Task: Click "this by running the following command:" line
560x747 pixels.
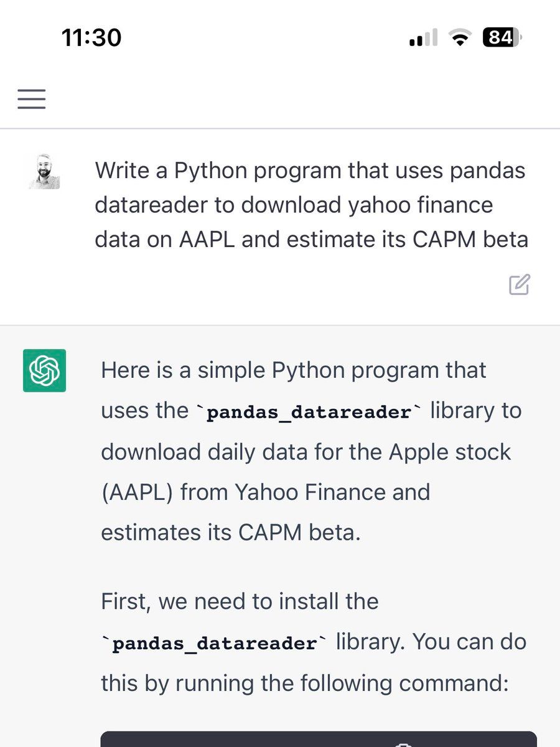Action: tap(305, 684)
